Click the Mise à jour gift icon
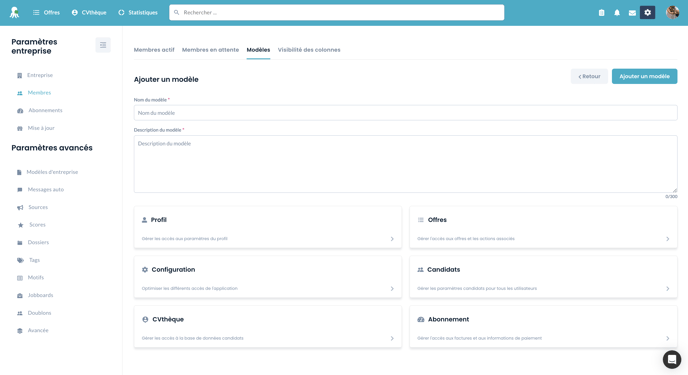Viewport: 688px width, 375px height. [x=20, y=129]
